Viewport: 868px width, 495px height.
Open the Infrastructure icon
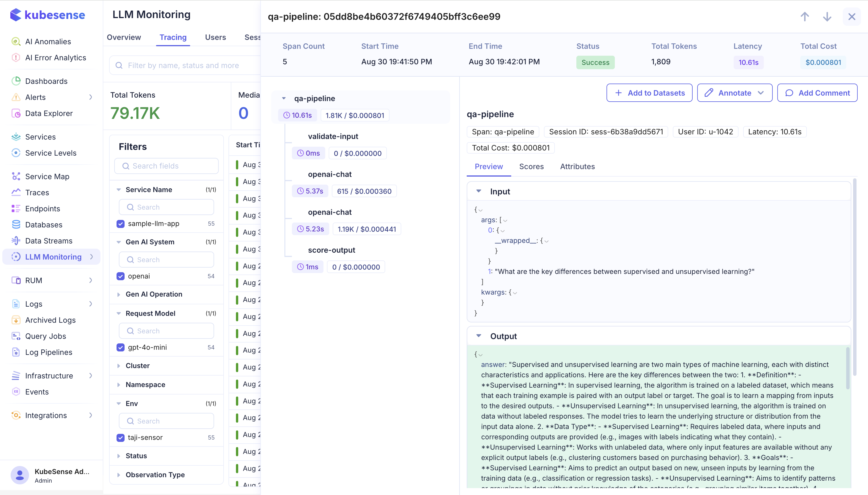[x=15, y=375]
